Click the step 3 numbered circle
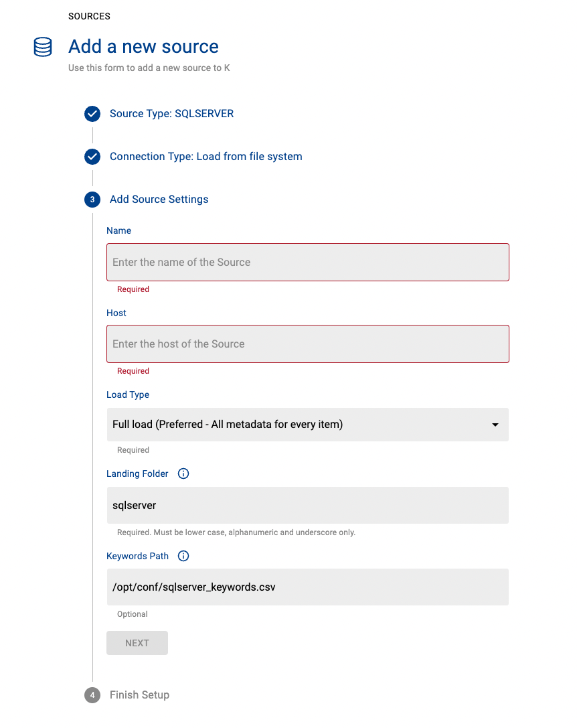This screenshot has width=577, height=728. pos(92,200)
